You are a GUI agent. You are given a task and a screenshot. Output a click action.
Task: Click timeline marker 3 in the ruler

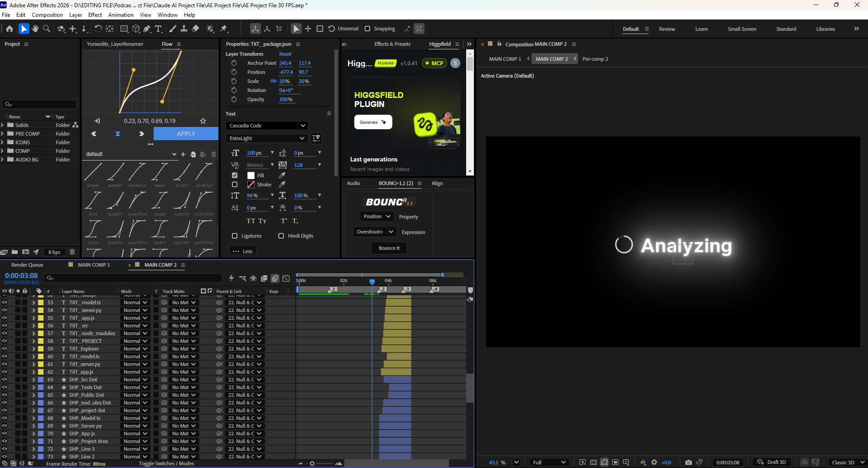(x=406, y=289)
